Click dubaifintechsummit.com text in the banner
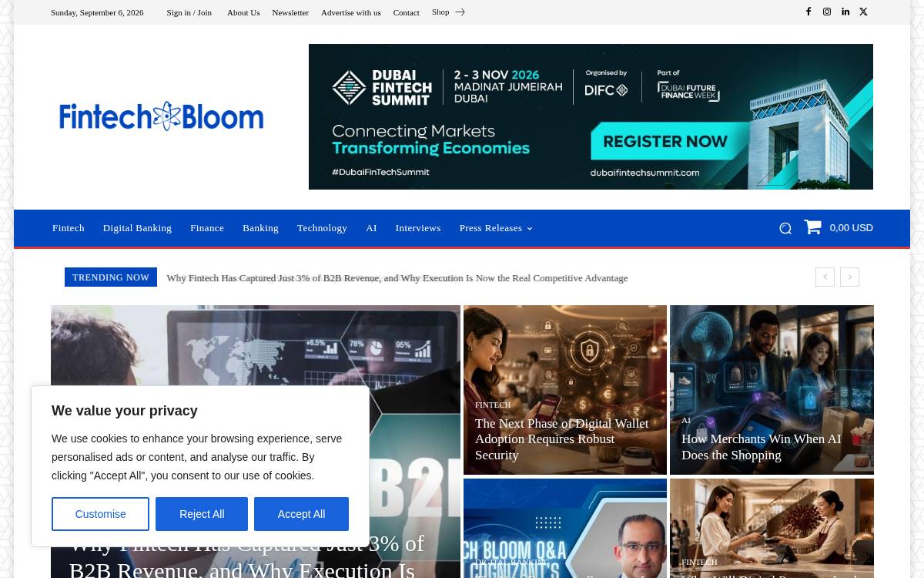The width and height of the screenshot is (924, 578). 645,173
